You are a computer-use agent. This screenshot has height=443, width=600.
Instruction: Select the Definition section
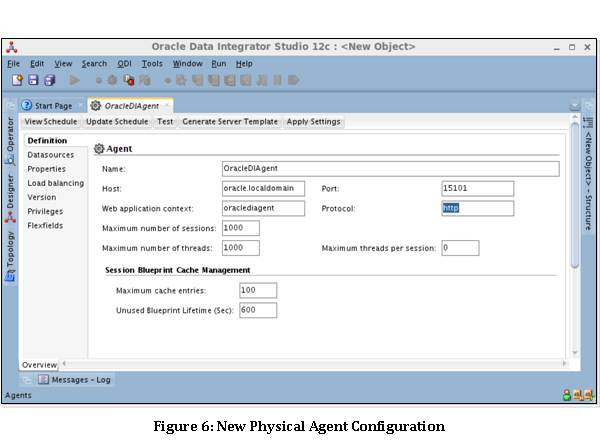(47, 140)
